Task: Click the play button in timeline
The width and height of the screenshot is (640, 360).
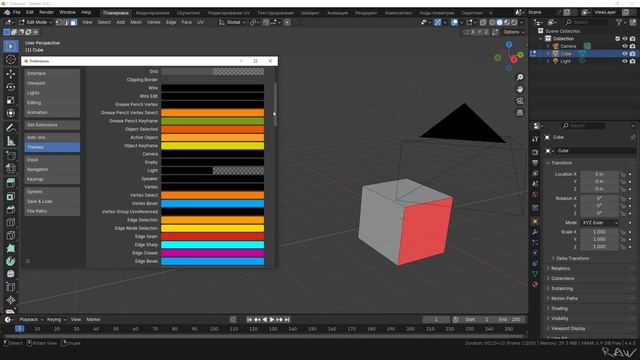Action: coord(272,320)
